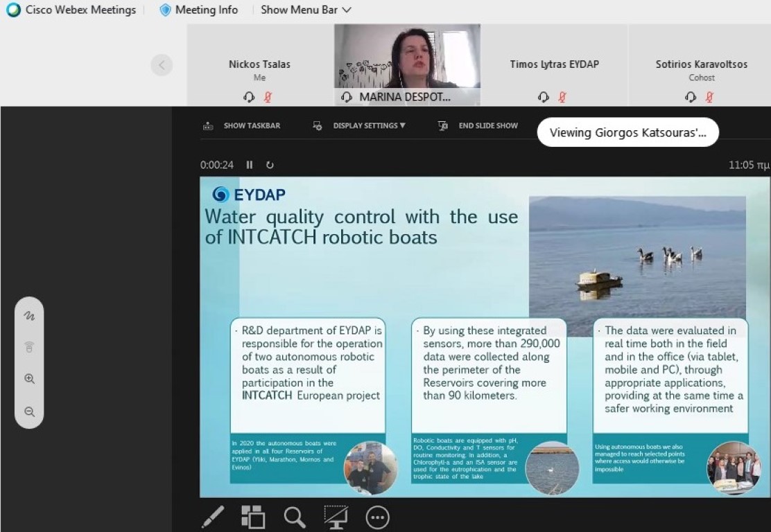The height and width of the screenshot is (532, 771).
Task: Expand the Show Menu Bar dropdown
Action: (306, 10)
